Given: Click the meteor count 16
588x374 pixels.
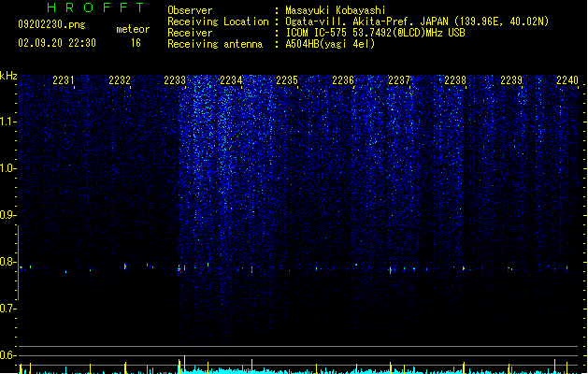Looking at the screenshot, I should [x=136, y=43].
